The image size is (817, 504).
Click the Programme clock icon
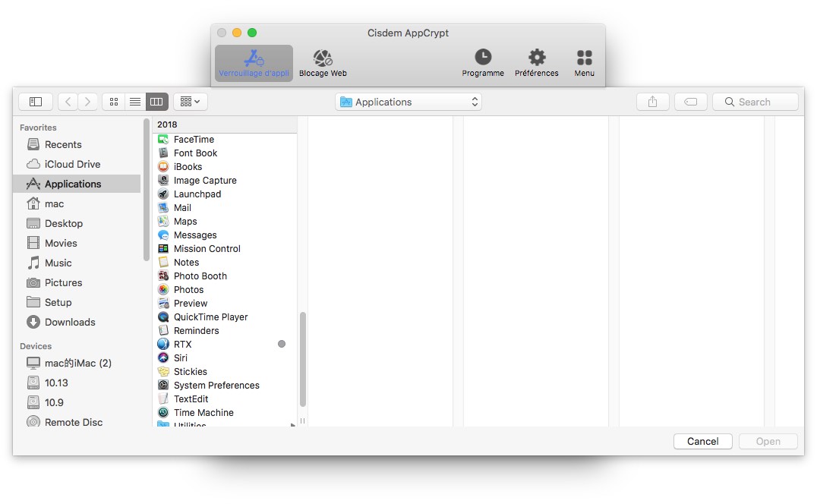483,58
